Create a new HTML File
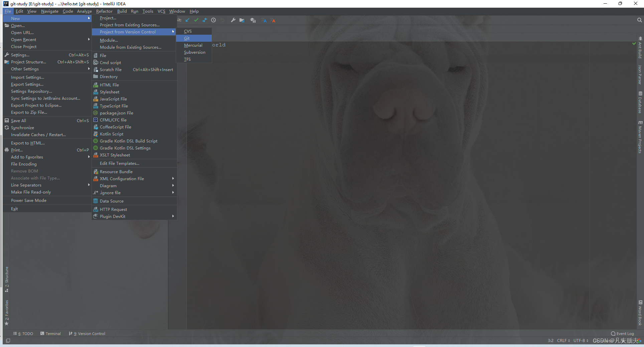The height and width of the screenshot is (347, 644). point(134,85)
